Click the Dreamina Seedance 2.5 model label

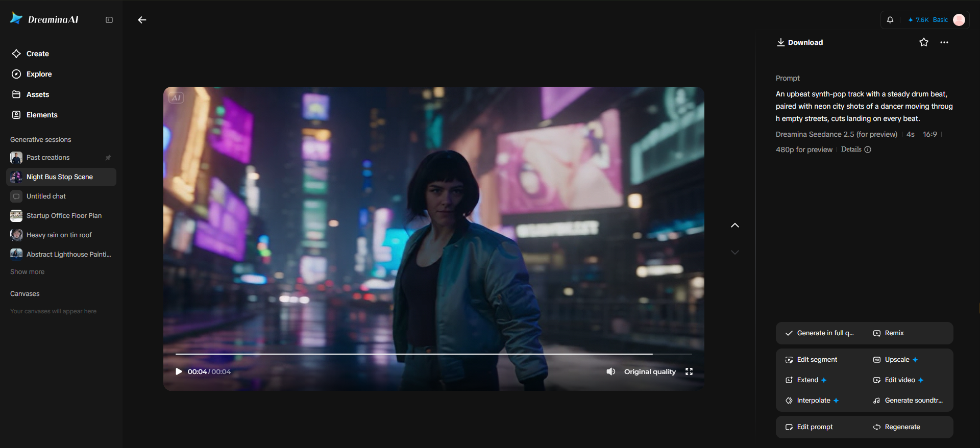[837, 134]
